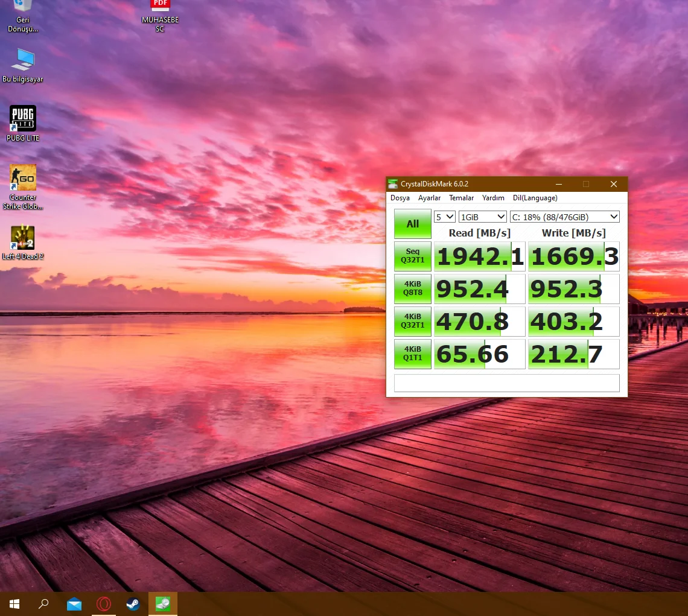Click the 212.7 write result
This screenshot has height=616, width=688.
pos(574,354)
